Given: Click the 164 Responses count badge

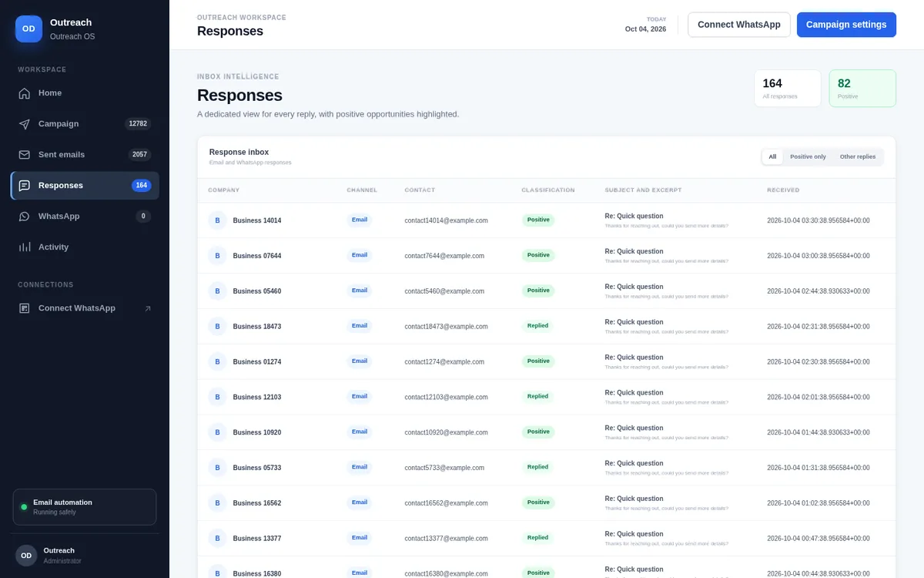Looking at the screenshot, I should coord(142,186).
